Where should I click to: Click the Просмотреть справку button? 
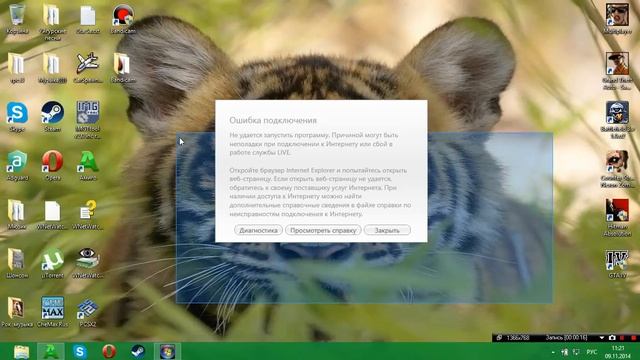pos(323,230)
